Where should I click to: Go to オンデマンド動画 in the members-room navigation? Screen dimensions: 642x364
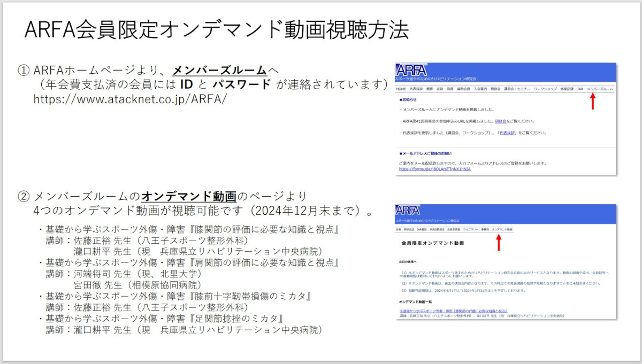click(502, 229)
